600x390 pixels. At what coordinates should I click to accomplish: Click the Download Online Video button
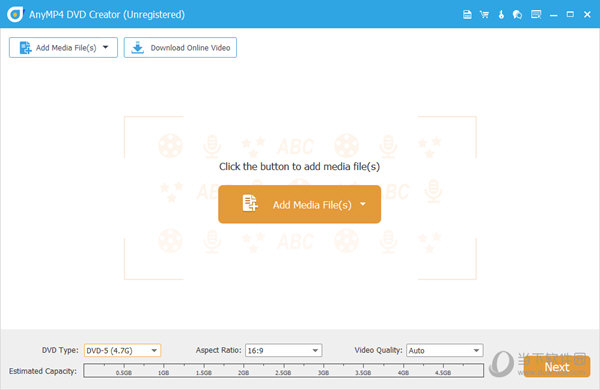(180, 47)
